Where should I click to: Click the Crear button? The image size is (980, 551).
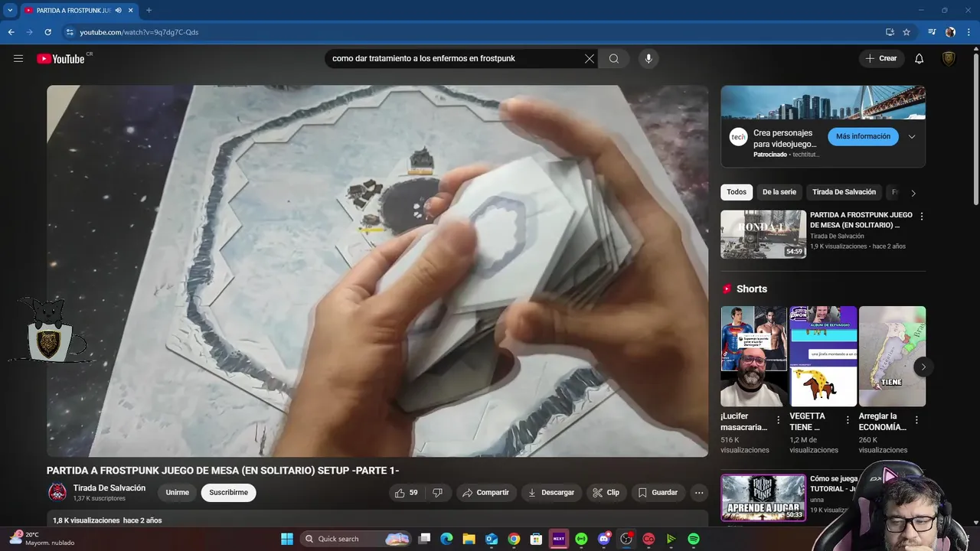coord(881,59)
